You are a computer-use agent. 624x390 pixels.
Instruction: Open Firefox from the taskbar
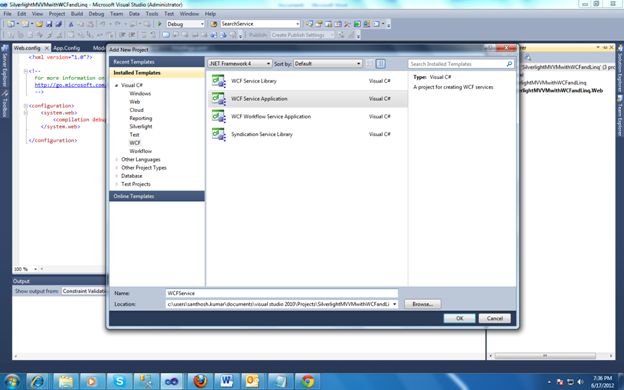pos(200,381)
